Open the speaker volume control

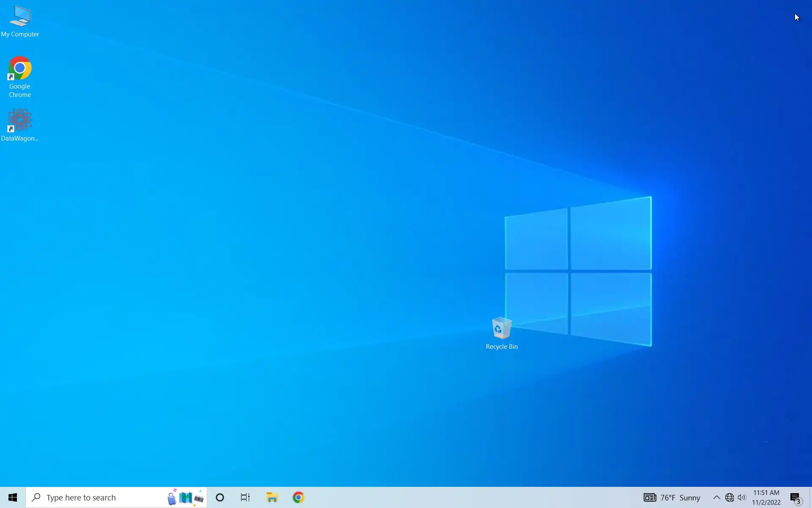742,497
